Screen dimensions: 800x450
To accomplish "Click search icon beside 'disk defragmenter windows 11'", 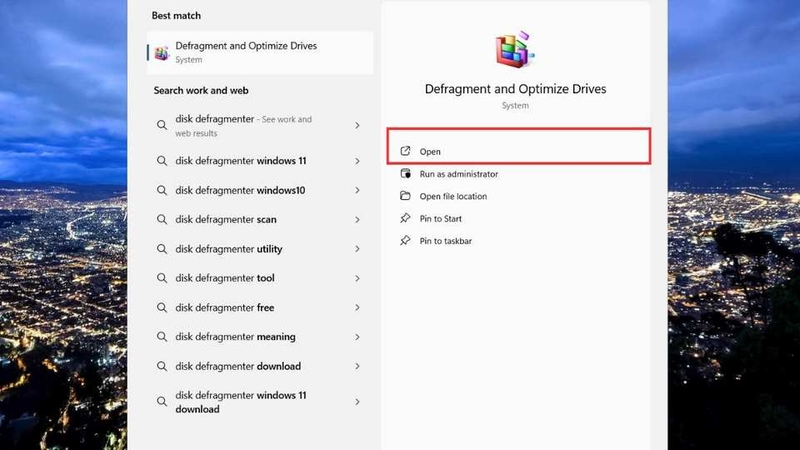I will [162, 161].
